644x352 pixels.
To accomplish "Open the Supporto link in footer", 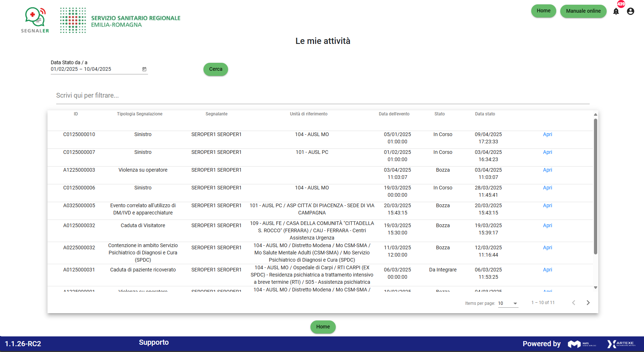I will pos(154,342).
